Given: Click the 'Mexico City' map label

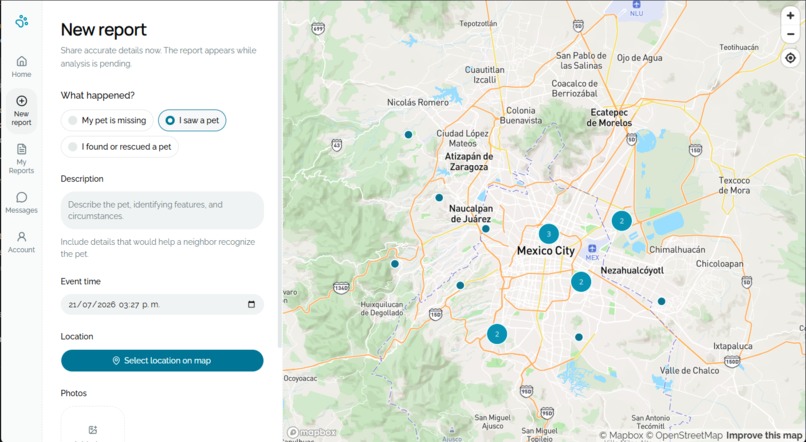Looking at the screenshot, I should click(545, 251).
